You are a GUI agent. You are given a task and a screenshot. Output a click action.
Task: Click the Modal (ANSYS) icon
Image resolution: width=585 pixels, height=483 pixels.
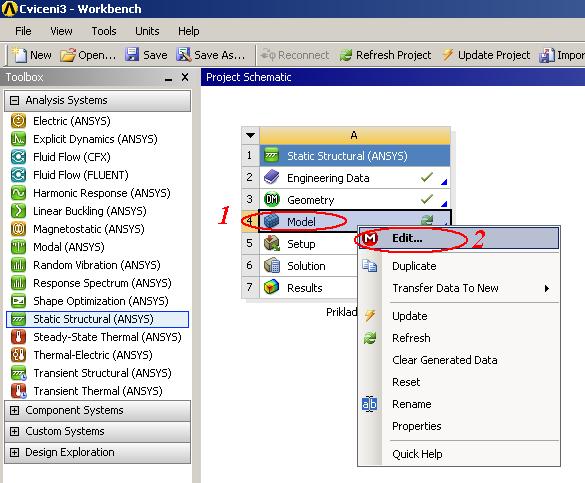[x=18, y=247]
